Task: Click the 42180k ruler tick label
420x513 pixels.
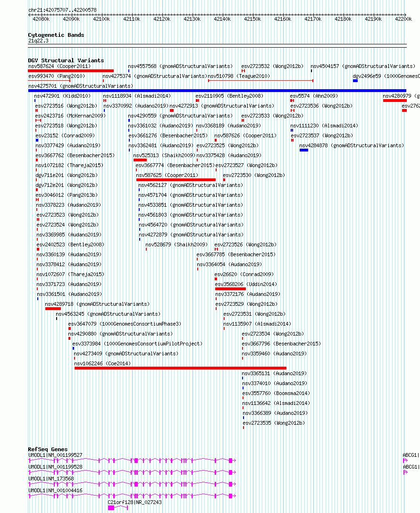Action: point(343,19)
